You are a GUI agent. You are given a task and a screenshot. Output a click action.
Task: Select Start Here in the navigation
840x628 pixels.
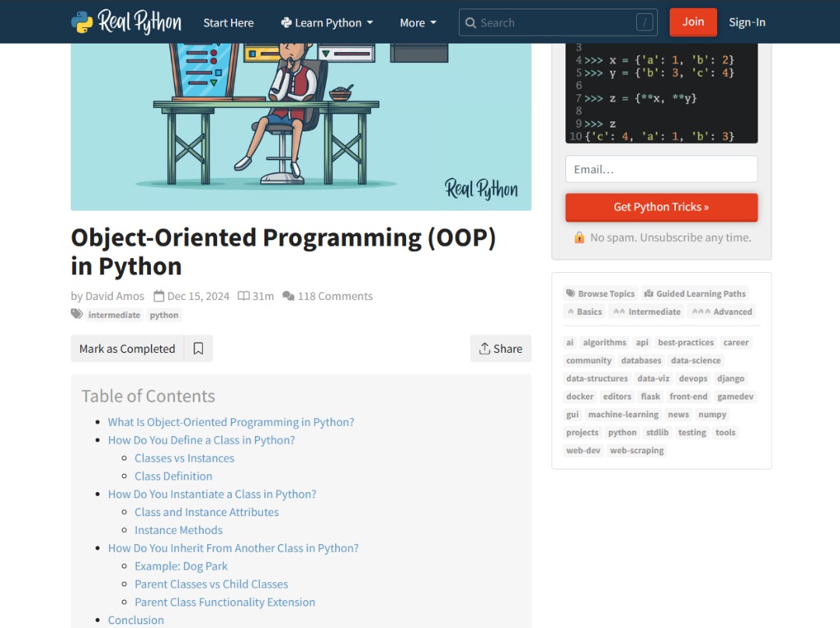pos(228,23)
